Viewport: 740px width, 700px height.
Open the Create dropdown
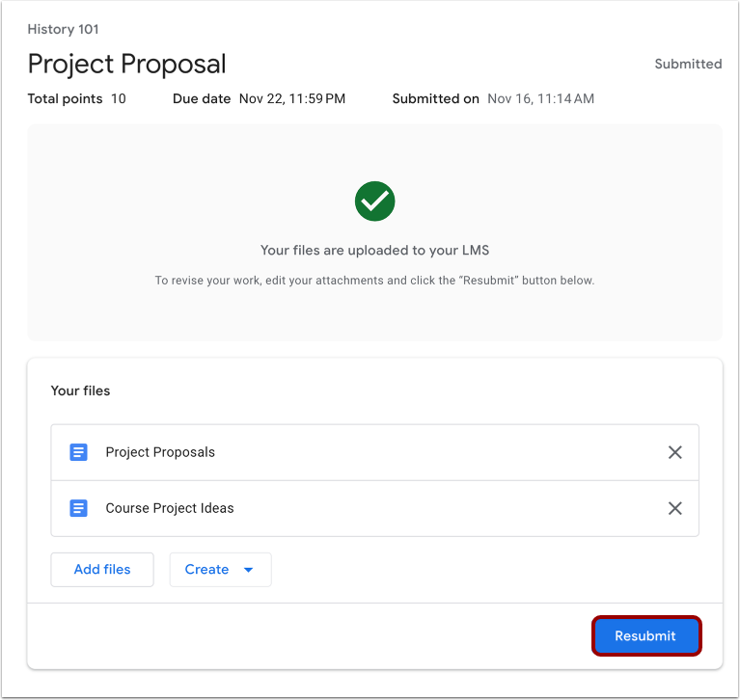point(220,569)
